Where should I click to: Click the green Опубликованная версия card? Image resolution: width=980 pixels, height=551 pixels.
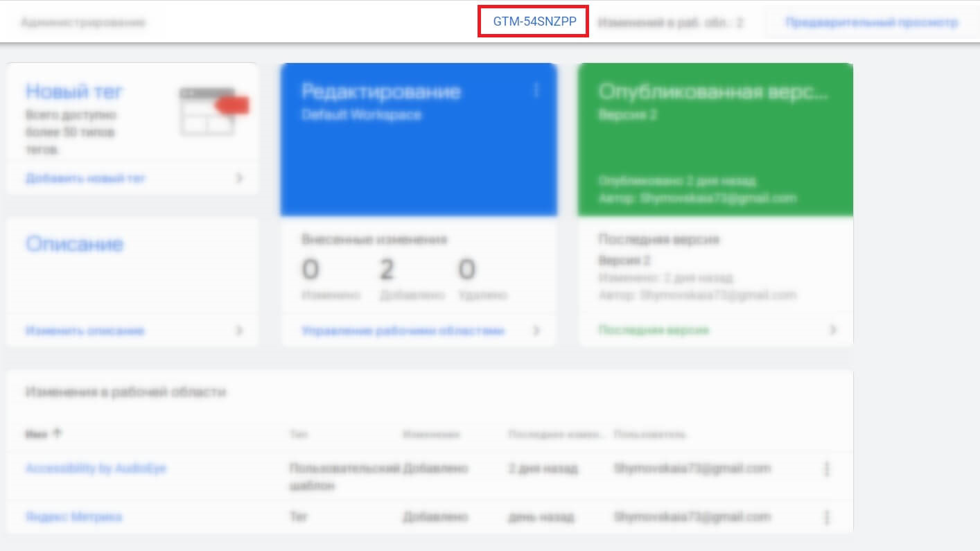coord(715,139)
